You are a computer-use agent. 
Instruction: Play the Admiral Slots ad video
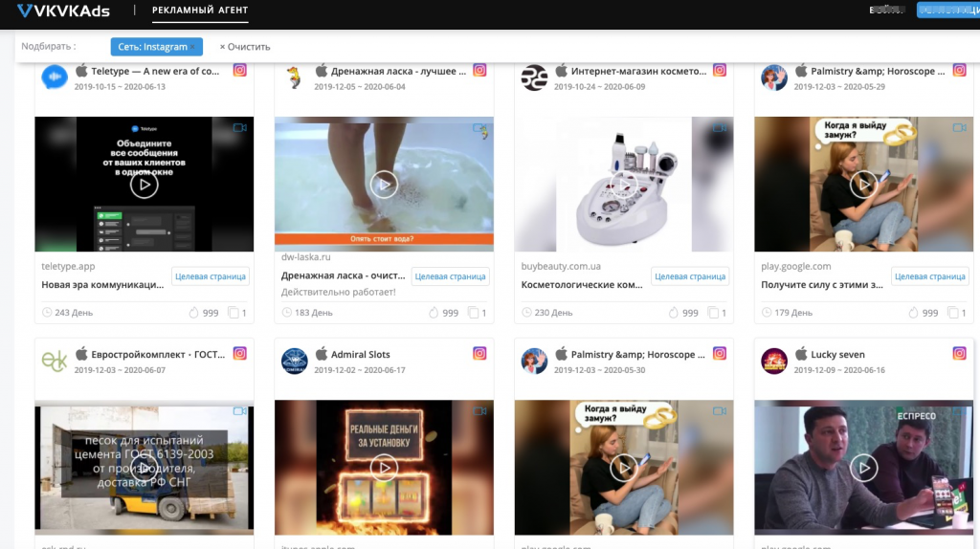(x=384, y=468)
